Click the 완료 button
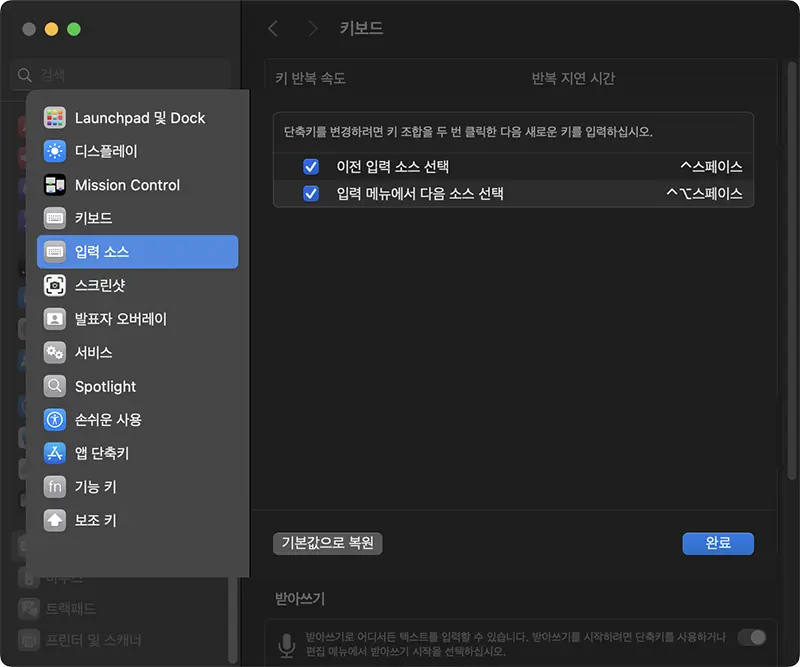800x667 pixels. (x=718, y=543)
